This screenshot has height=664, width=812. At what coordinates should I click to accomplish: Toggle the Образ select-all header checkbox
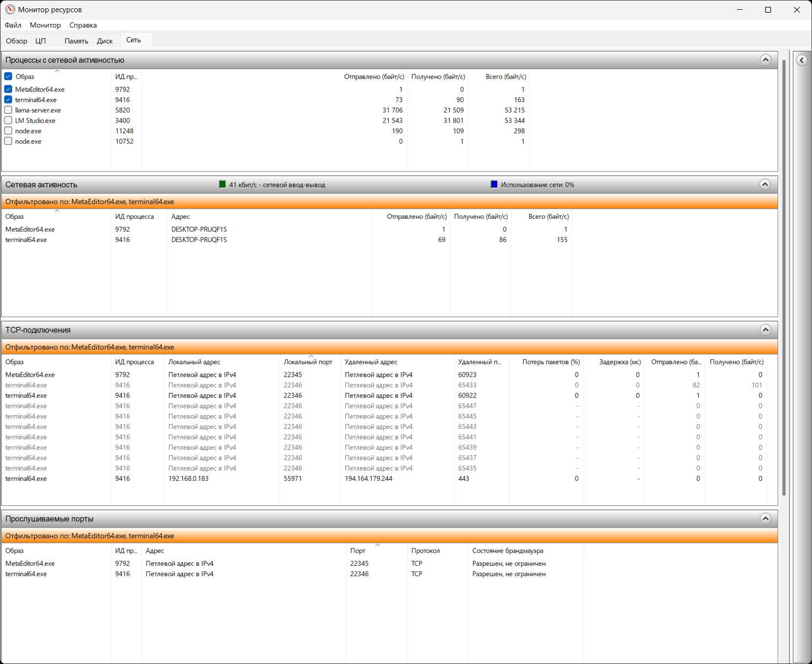point(8,76)
